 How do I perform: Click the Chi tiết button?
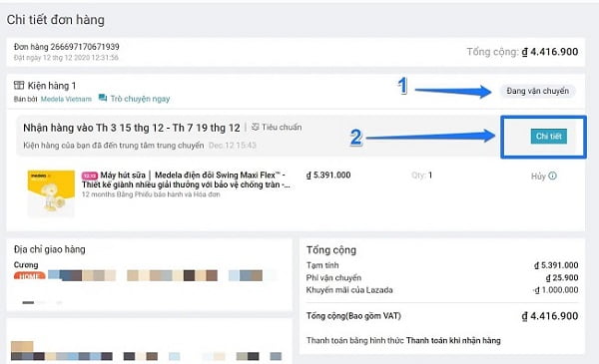click(548, 137)
